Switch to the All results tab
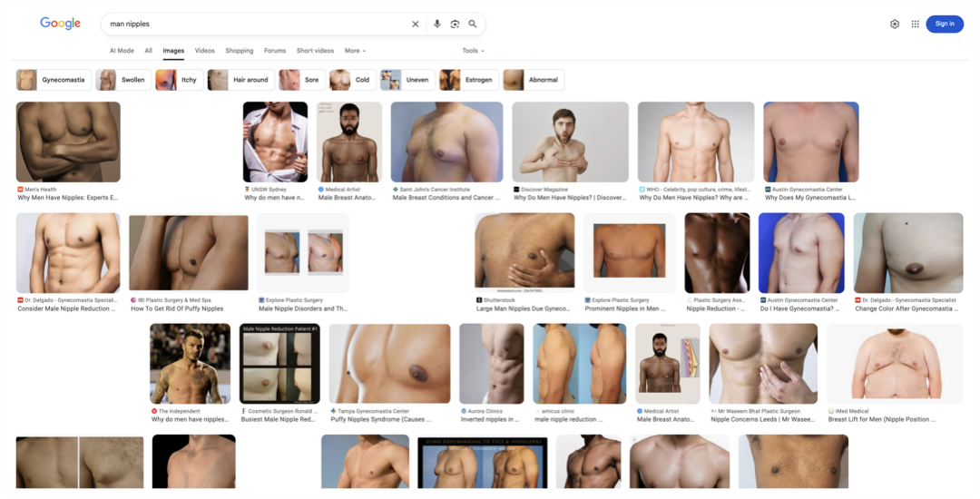This screenshot has height=499, width=980. 148,51
